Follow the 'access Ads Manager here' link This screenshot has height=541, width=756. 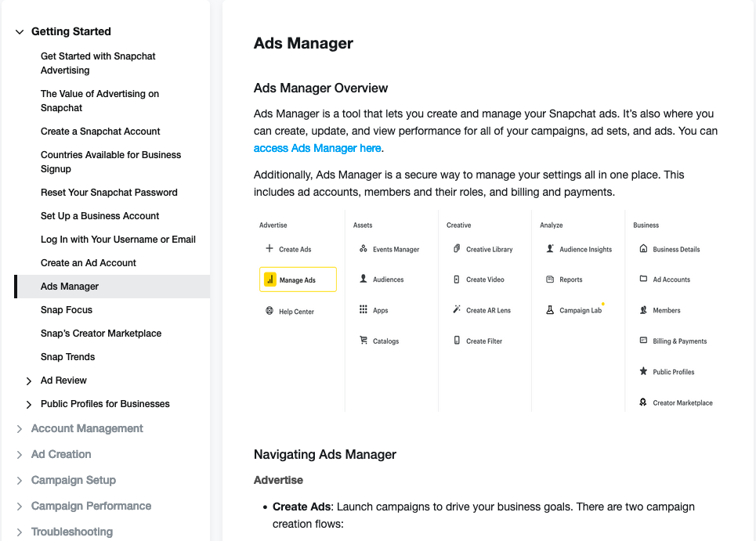pos(317,149)
